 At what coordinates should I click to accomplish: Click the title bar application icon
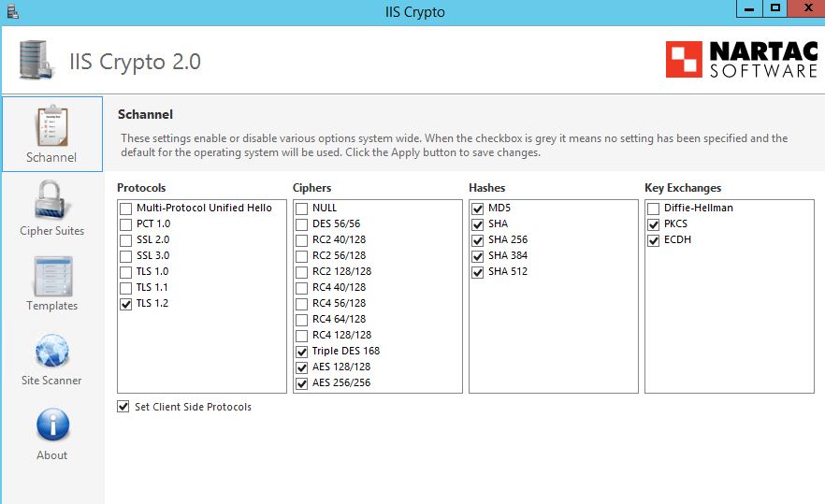(13, 11)
